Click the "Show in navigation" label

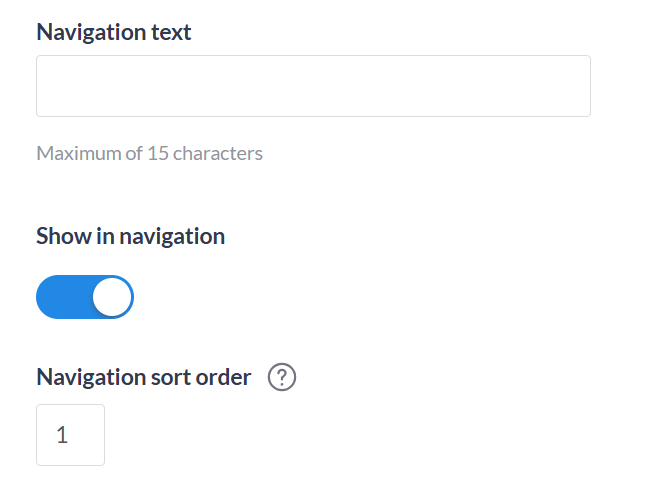[x=130, y=236]
